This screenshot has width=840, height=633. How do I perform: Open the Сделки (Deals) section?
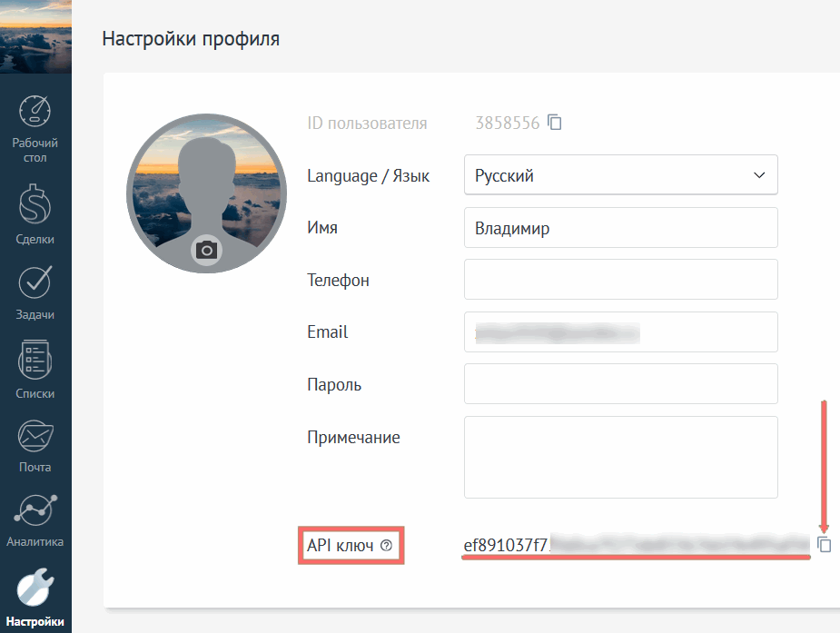pos(35,207)
